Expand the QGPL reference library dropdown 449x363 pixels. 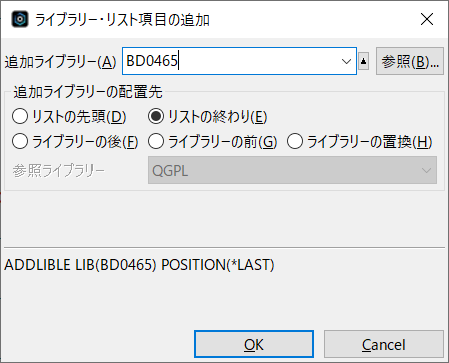click(292, 170)
